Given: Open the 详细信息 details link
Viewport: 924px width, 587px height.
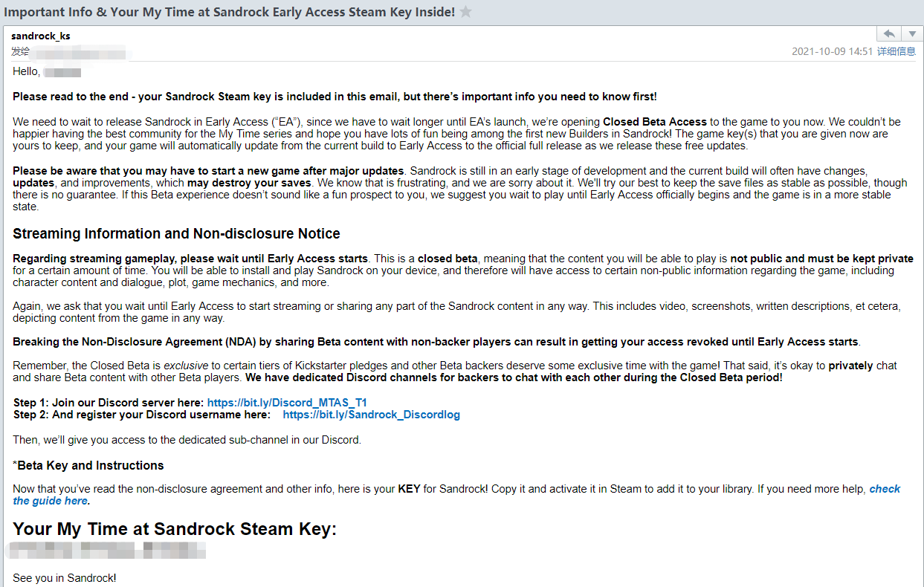Looking at the screenshot, I should click(896, 51).
